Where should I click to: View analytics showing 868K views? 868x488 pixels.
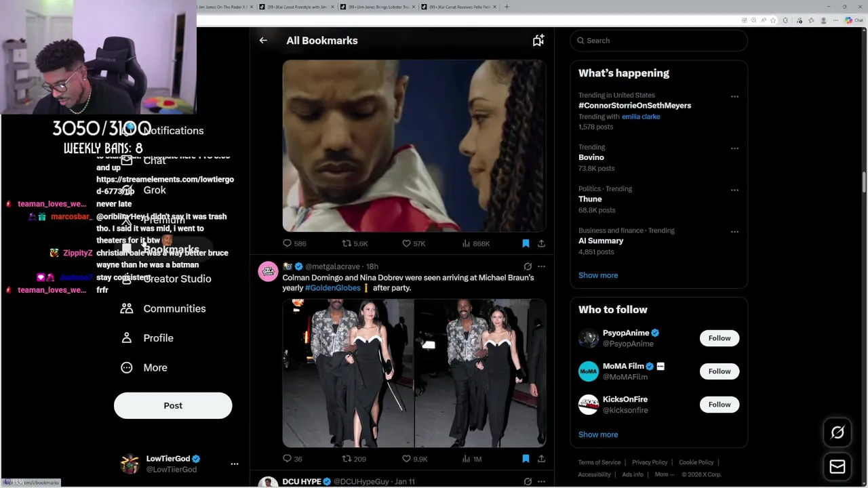click(475, 243)
